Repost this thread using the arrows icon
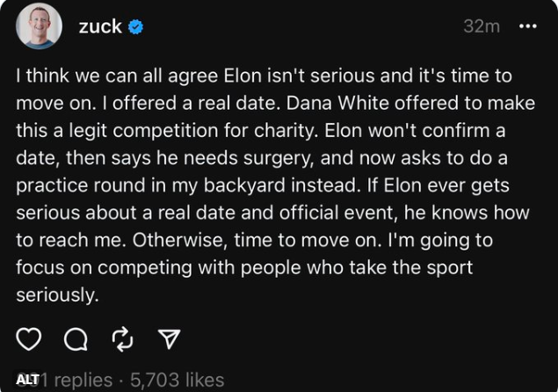Viewport: 558px width, 392px height. 122,339
